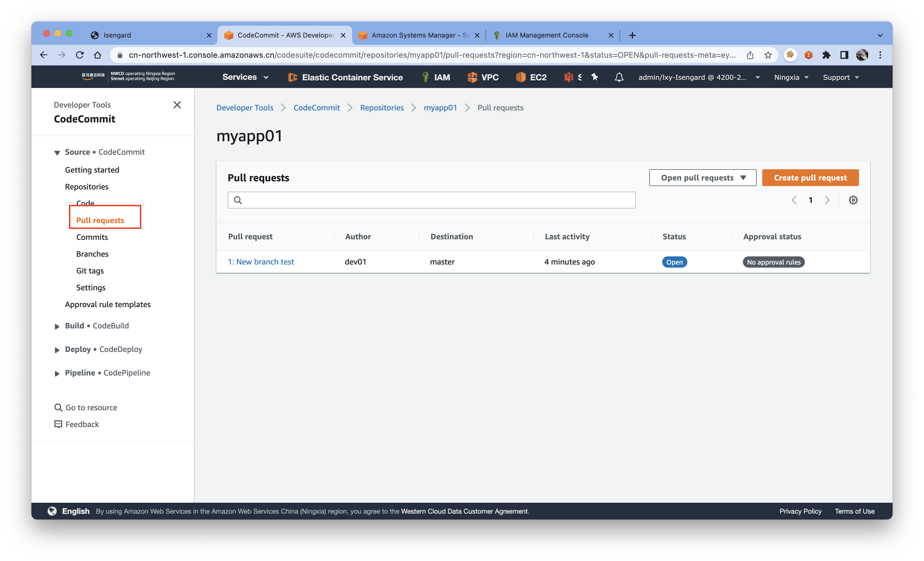Open Git tags in the sidebar

(x=90, y=271)
